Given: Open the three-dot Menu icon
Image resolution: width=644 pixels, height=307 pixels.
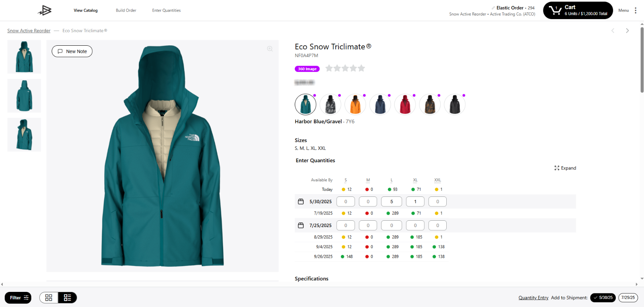Looking at the screenshot, I should coord(636,10).
